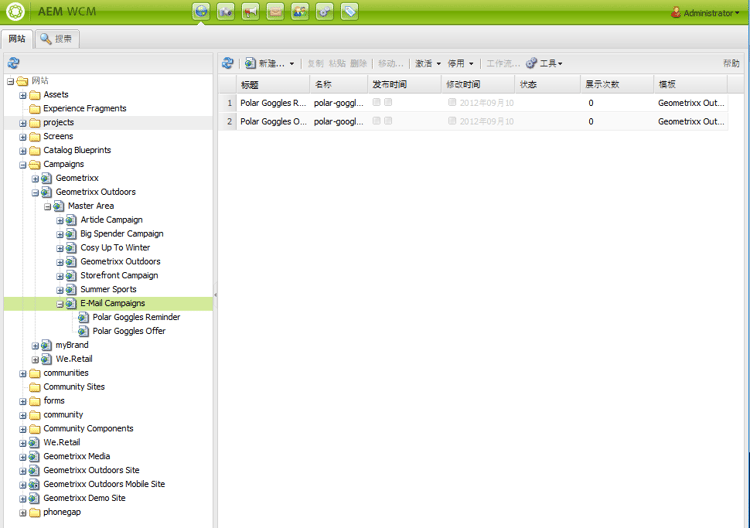
Task: Open Digital Assets camera icon in header
Action: pyautogui.click(x=226, y=11)
